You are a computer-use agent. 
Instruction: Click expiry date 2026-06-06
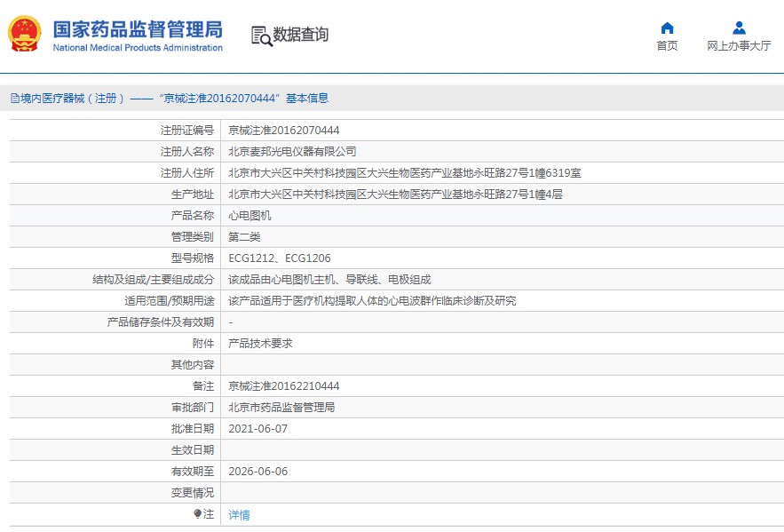(257, 472)
